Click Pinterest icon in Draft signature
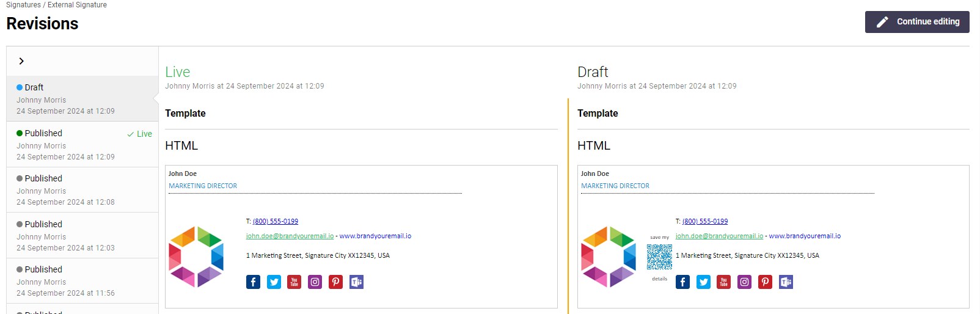The width and height of the screenshot is (980, 314). click(765, 282)
